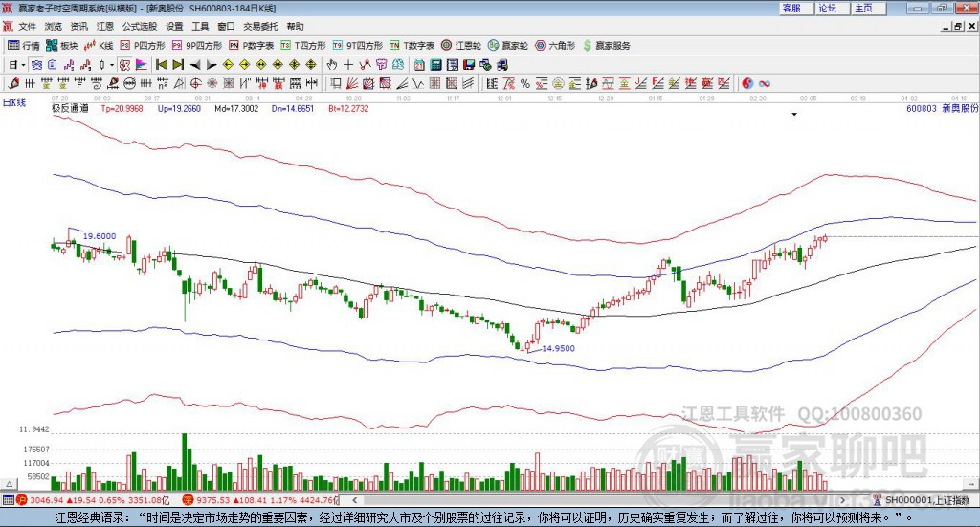Open the 行情 market quotes view
Image resolution: width=980 pixels, height=527 pixels.
pyautogui.click(x=23, y=46)
